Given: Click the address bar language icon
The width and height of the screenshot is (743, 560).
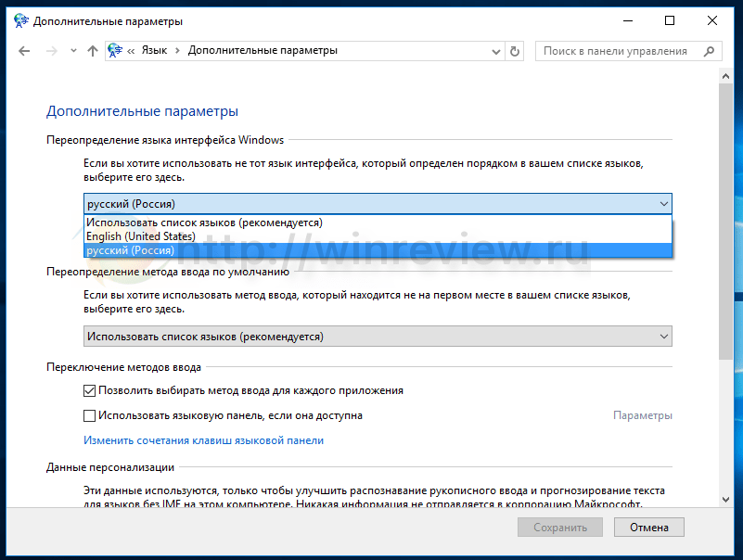Looking at the screenshot, I should click(115, 51).
